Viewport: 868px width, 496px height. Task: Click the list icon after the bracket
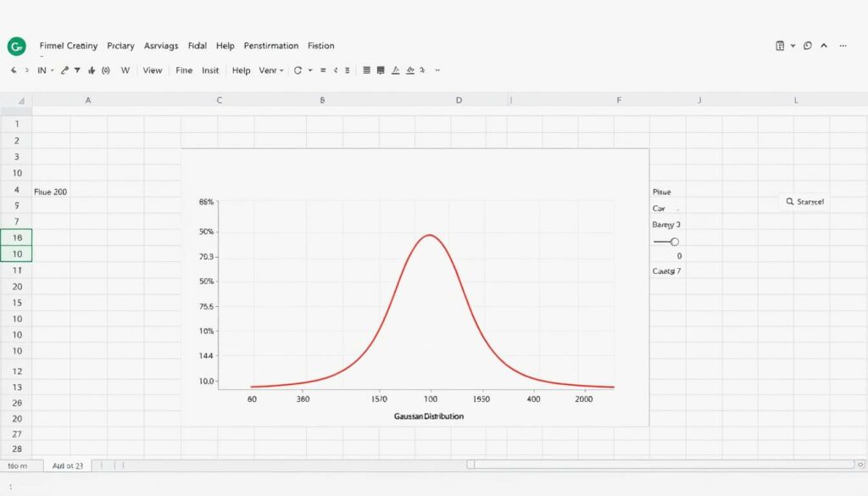coord(347,70)
